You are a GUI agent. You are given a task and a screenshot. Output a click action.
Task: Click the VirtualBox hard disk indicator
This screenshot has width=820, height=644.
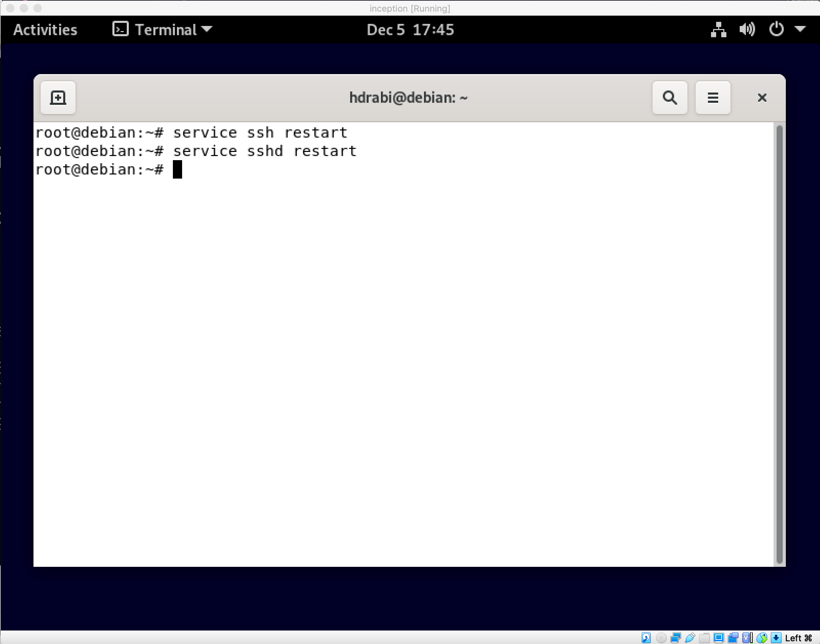(646, 638)
